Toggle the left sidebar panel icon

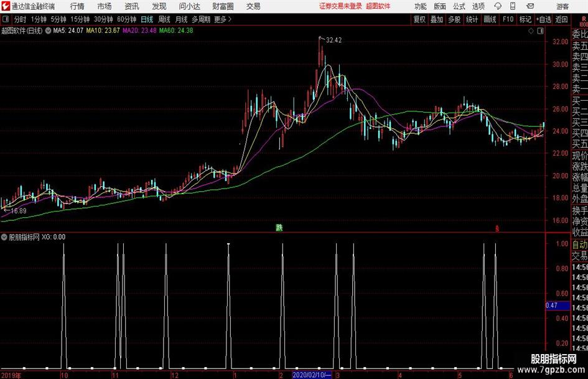tap(6, 19)
